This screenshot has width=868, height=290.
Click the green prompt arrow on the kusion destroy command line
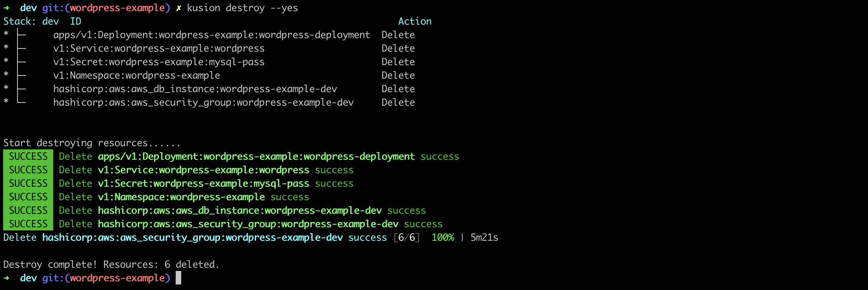[6, 8]
